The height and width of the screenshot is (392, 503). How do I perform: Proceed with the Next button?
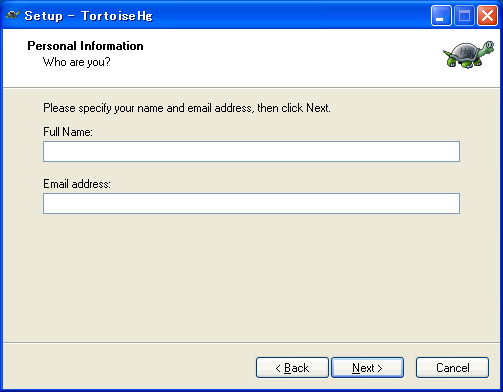[x=367, y=368]
